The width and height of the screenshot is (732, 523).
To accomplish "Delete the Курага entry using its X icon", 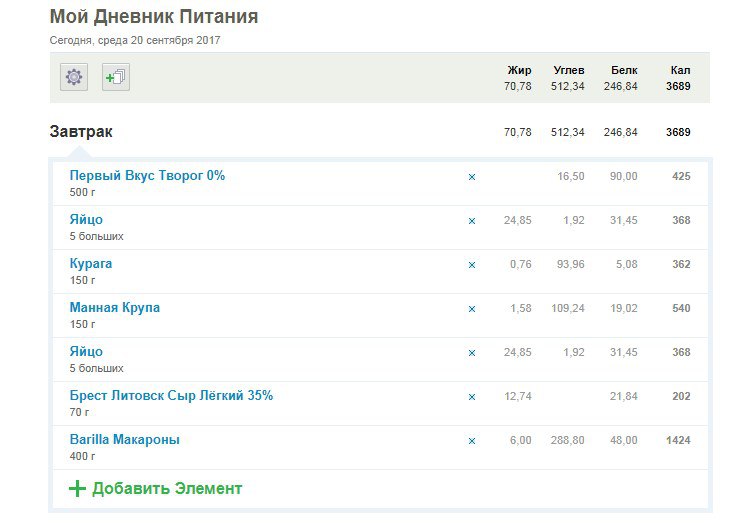I will point(472,265).
